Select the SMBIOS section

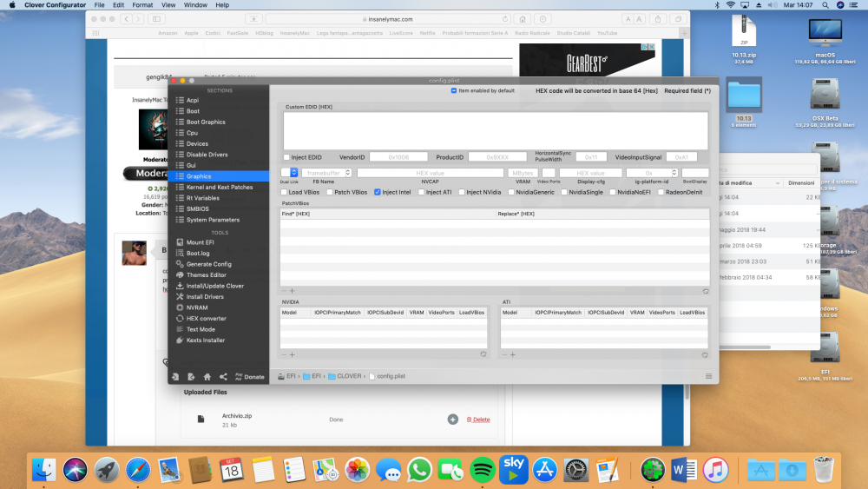[x=197, y=208]
